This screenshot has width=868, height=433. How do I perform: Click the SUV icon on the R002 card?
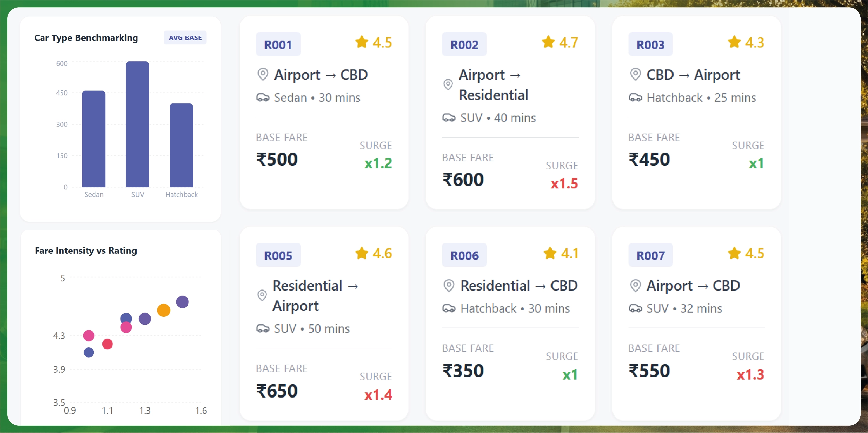pyautogui.click(x=449, y=118)
